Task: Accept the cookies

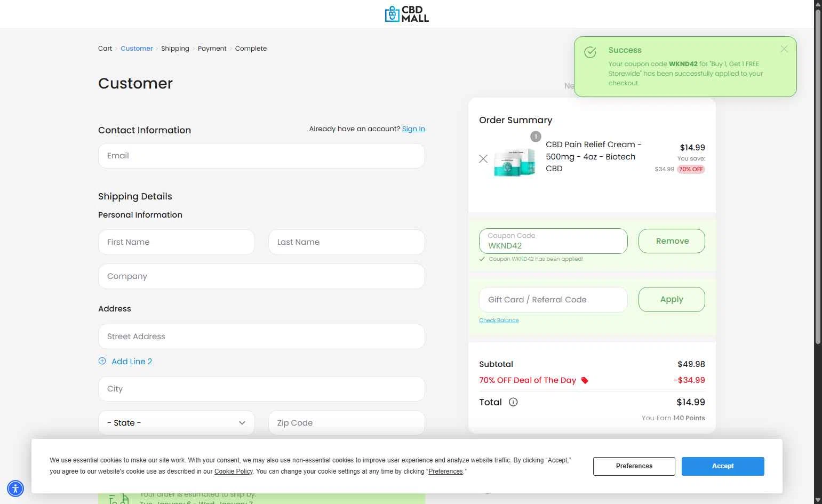Action: point(723,466)
